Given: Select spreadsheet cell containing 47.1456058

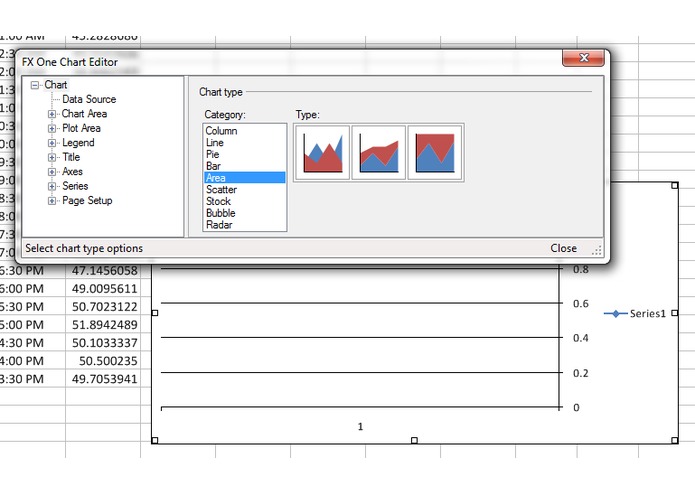Looking at the screenshot, I should pyautogui.click(x=103, y=271).
